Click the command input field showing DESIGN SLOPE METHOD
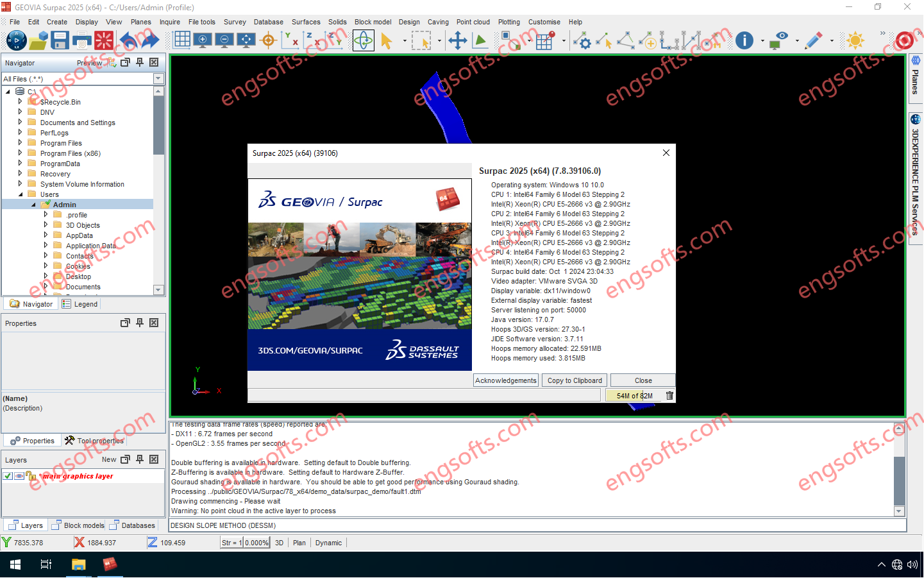924x578 pixels. 537,525
